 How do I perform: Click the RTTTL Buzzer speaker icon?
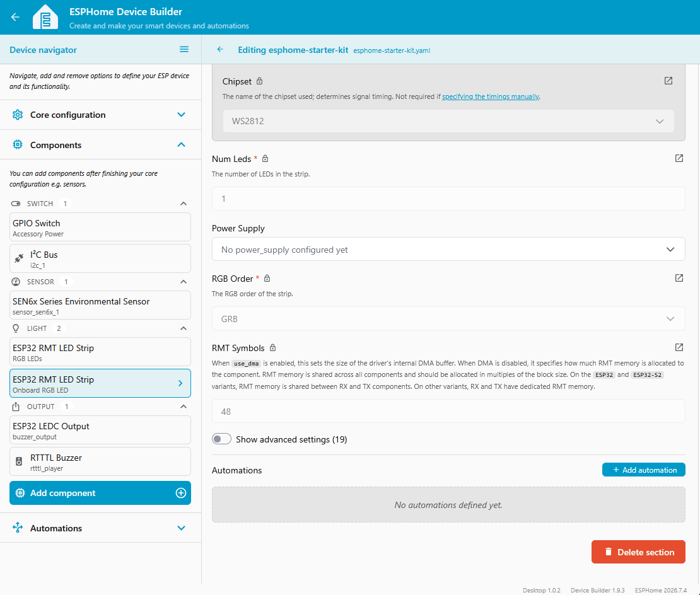(x=19, y=461)
